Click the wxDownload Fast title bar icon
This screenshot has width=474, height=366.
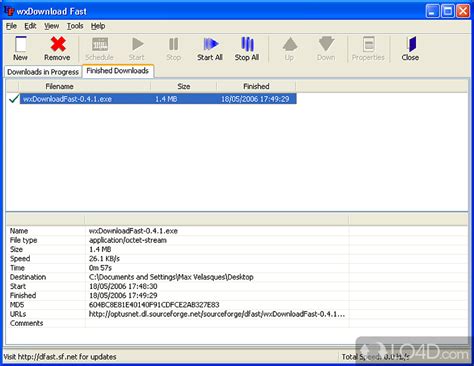coord(8,11)
